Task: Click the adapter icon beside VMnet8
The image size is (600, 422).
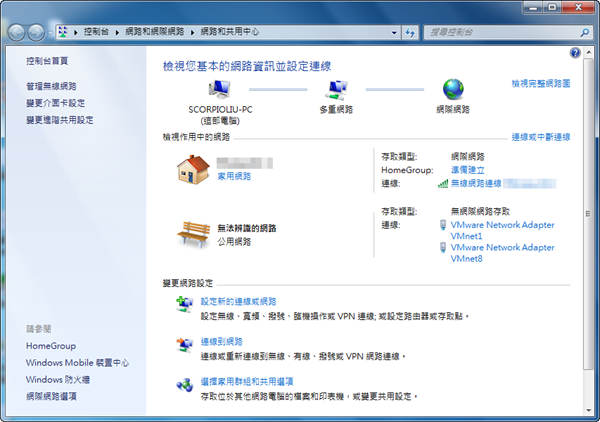Action: 443,248
